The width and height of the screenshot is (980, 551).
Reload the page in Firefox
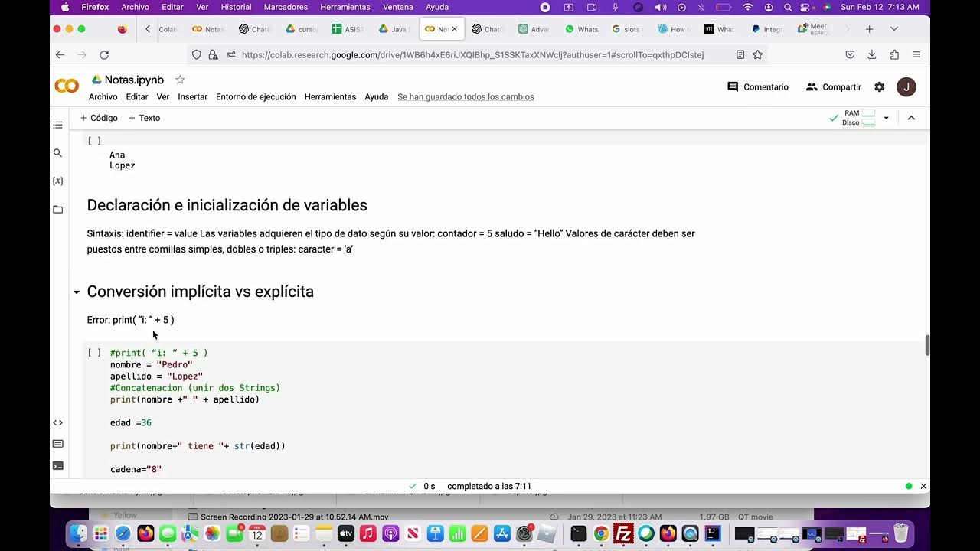coord(104,55)
